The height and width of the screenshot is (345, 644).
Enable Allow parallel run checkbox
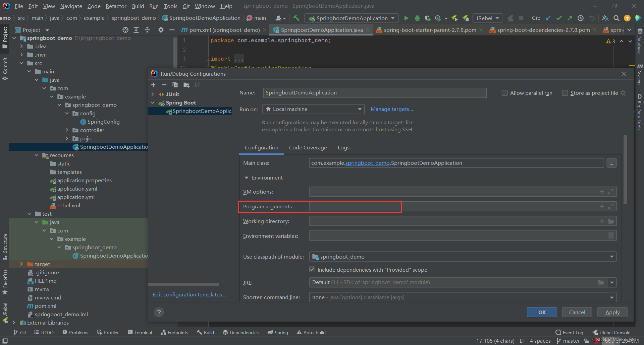click(x=504, y=93)
